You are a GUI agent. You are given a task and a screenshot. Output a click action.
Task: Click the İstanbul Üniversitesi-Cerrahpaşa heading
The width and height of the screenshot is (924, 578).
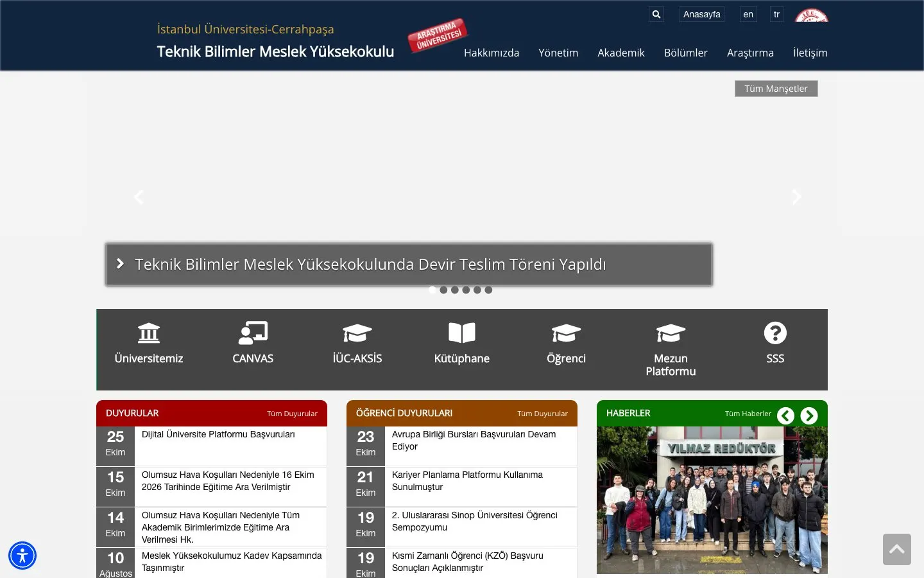246,30
